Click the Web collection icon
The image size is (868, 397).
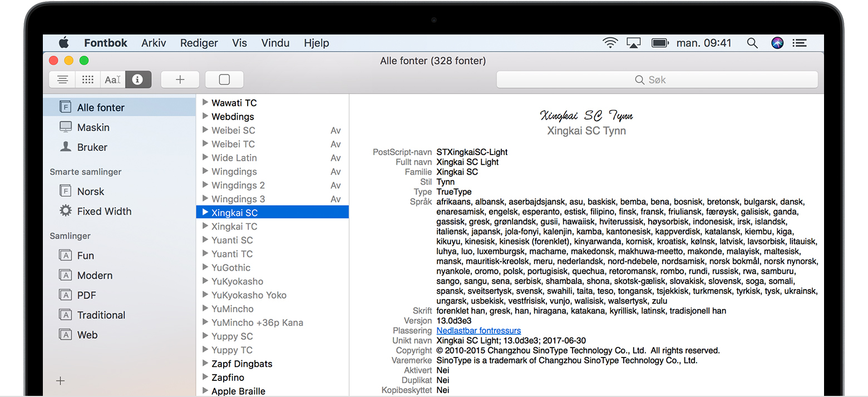pos(66,335)
